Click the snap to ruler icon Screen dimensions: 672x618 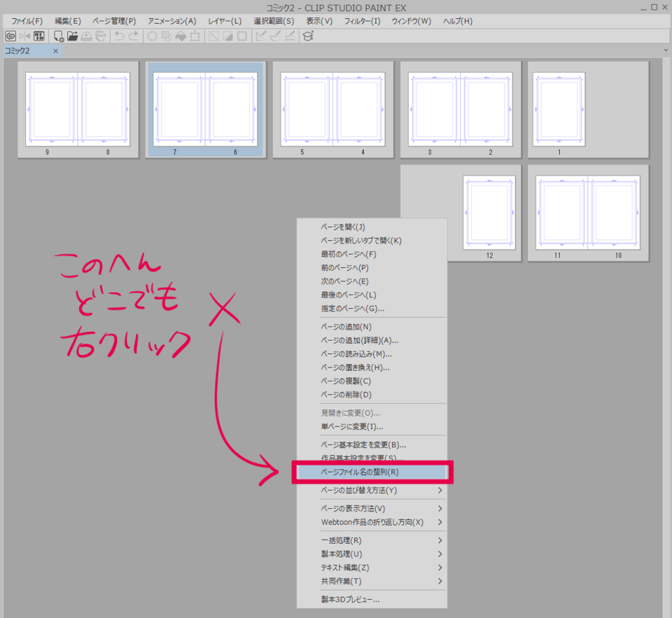click(260, 36)
